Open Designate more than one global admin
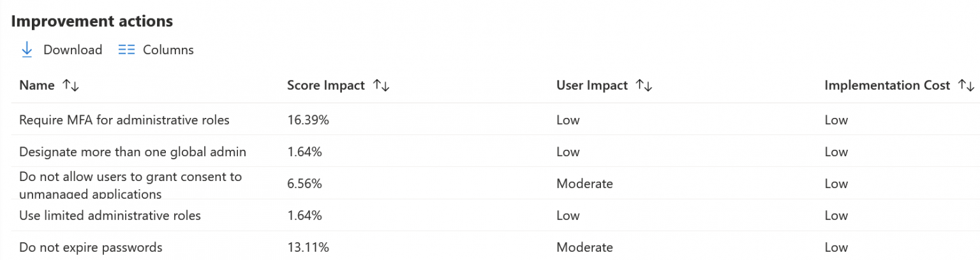 point(133,152)
